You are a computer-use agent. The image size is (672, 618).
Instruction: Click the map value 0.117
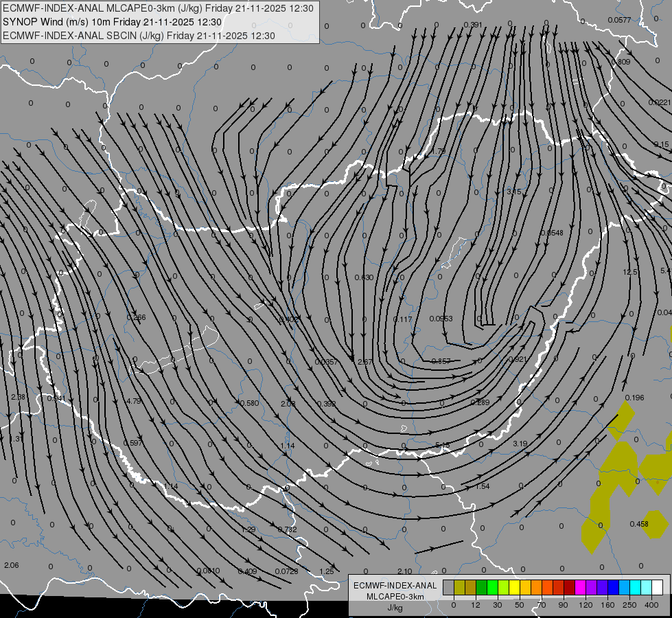pos(402,319)
